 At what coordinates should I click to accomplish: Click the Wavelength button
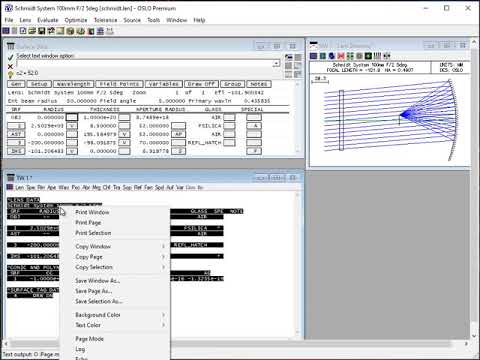73,84
